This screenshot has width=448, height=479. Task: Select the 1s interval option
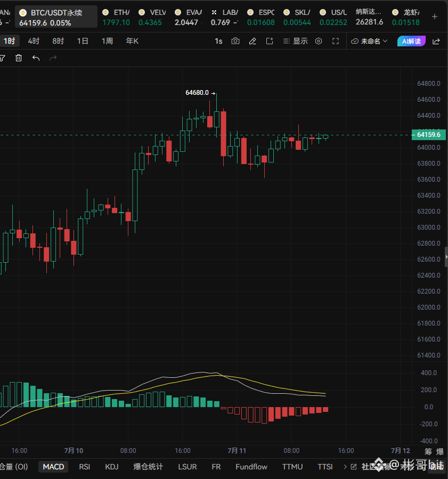(218, 41)
